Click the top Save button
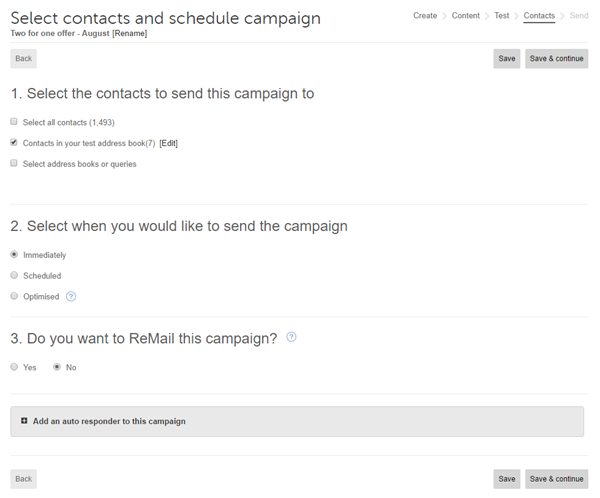Image resolution: width=600 pixels, height=498 pixels. pos(507,59)
